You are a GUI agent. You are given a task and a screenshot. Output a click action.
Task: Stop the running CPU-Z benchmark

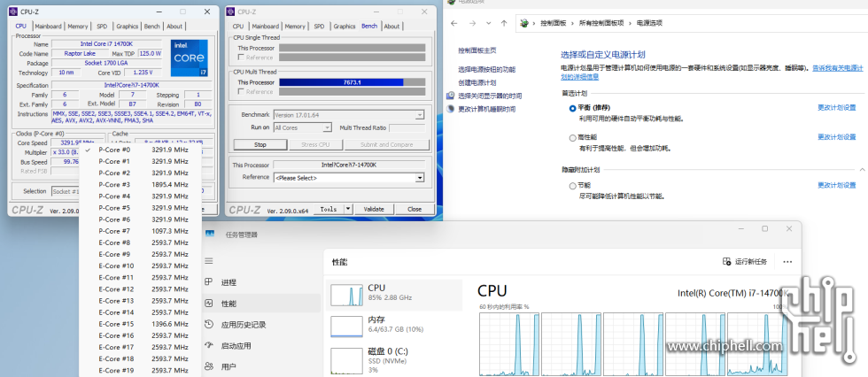click(x=260, y=145)
